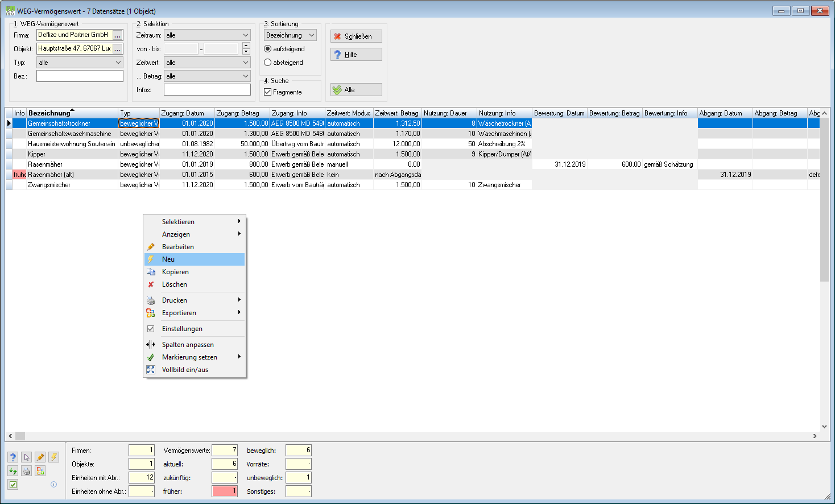Screen dimensions: 835x504
Task: Toggle the Fragmente search checkbox
Action: [267, 92]
